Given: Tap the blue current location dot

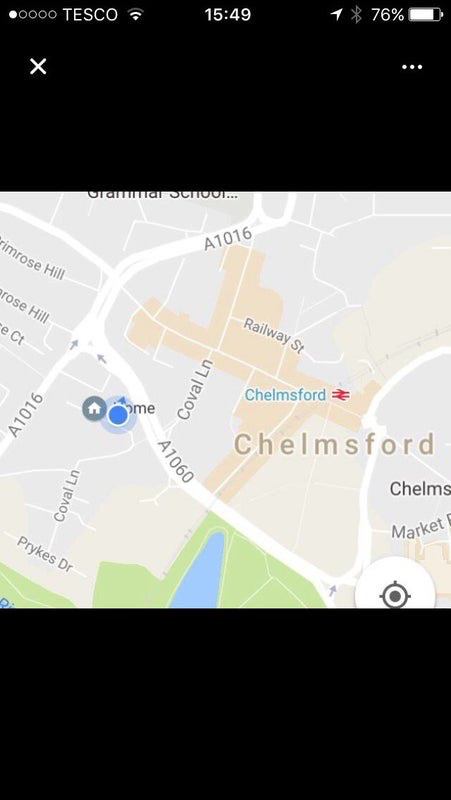Looking at the screenshot, I should 118,416.
